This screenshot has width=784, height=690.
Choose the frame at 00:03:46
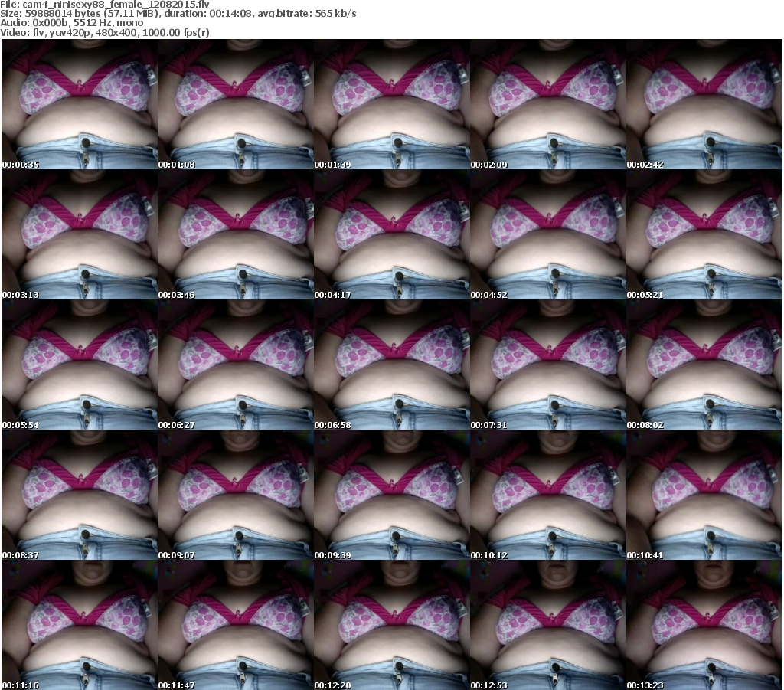(x=236, y=234)
